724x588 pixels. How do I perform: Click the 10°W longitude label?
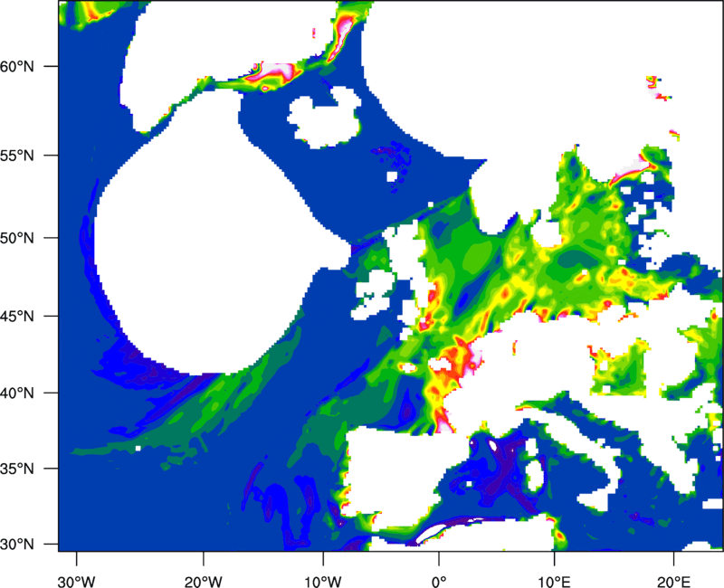point(323,582)
